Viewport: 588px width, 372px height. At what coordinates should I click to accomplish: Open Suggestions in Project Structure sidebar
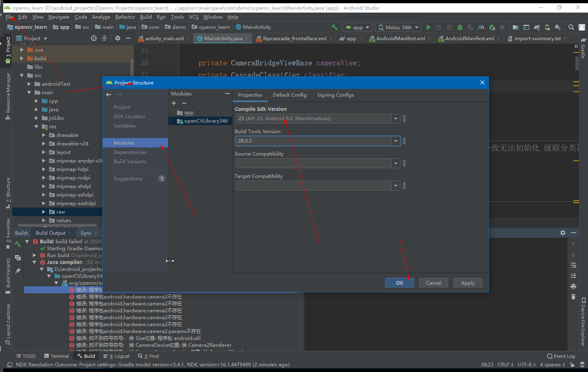pos(128,179)
